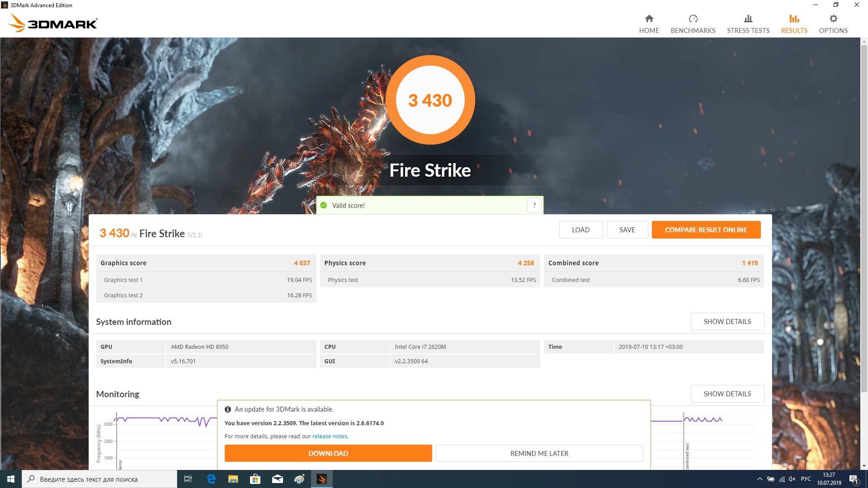This screenshot has width=868, height=488.
Task: Open the Options tab
Action: point(833,24)
